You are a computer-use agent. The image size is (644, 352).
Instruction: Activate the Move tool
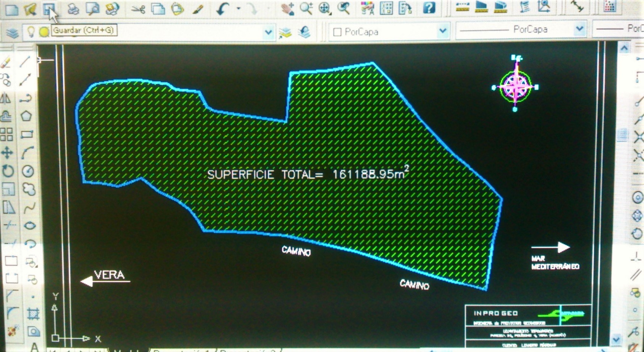[x=7, y=153]
